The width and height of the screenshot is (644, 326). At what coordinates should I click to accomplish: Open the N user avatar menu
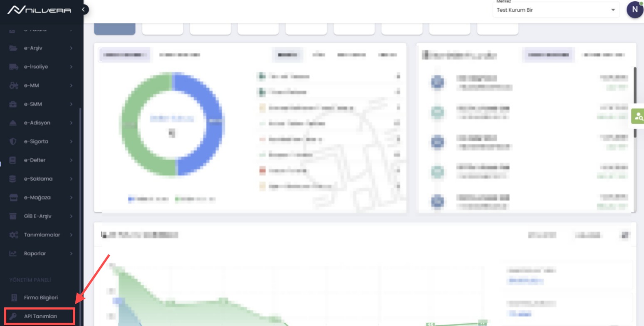point(634,10)
